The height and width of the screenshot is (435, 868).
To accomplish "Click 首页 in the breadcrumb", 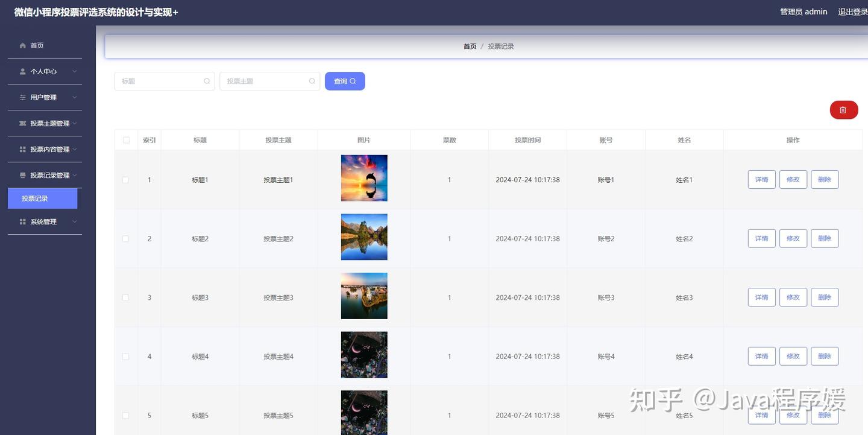I will [470, 46].
